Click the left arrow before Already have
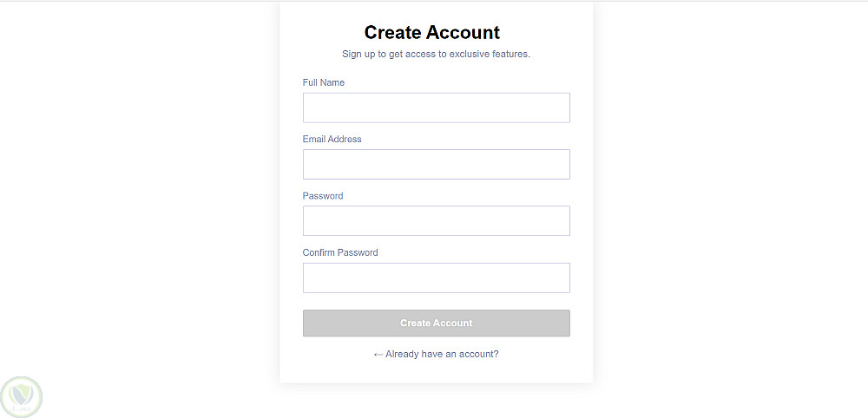Viewport: 868px width, 418px height. pyautogui.click(x=378, y=354)
